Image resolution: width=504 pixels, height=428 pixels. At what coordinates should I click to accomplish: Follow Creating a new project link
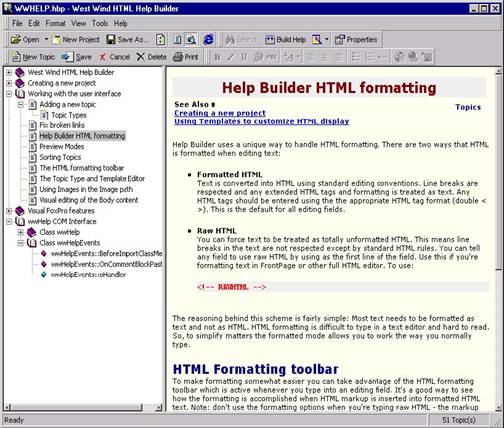tap(220, 113)
